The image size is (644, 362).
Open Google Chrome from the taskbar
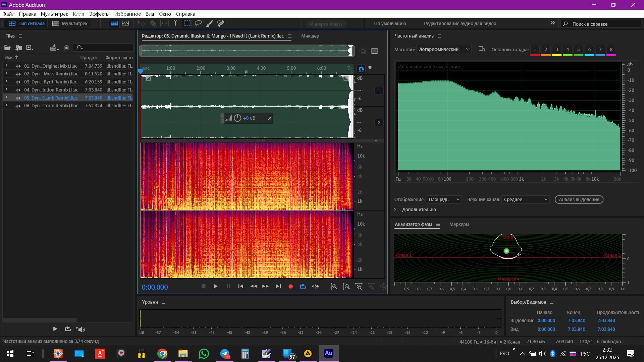pos(162,354)
